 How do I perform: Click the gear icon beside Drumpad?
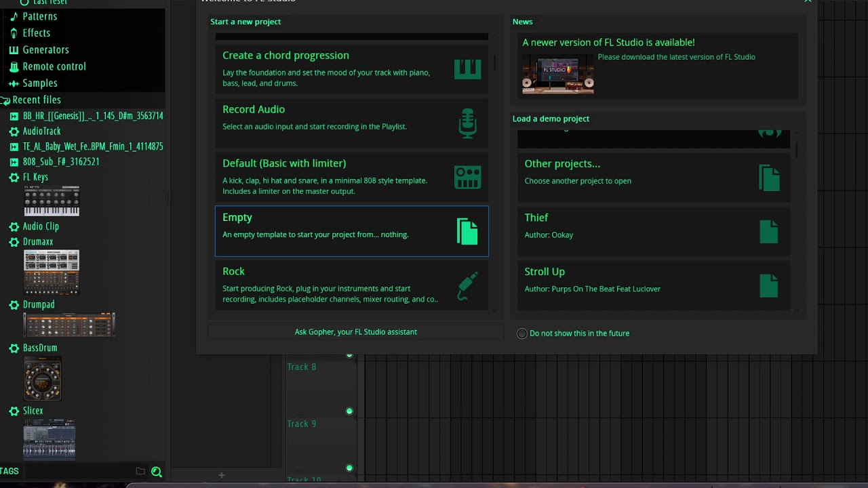pyautogui.click(x=14, y=305)
